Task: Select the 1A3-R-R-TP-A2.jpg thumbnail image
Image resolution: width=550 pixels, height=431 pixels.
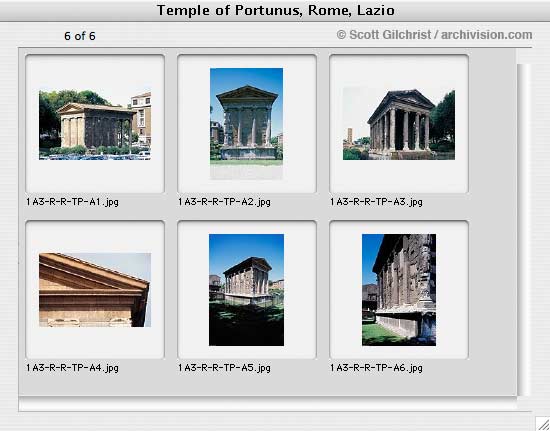Action: pos(247,123)
